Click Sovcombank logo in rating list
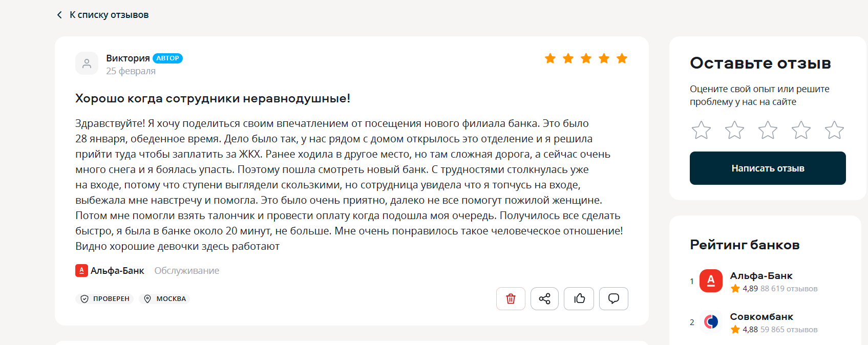868x345 pixels. (711, 321)
